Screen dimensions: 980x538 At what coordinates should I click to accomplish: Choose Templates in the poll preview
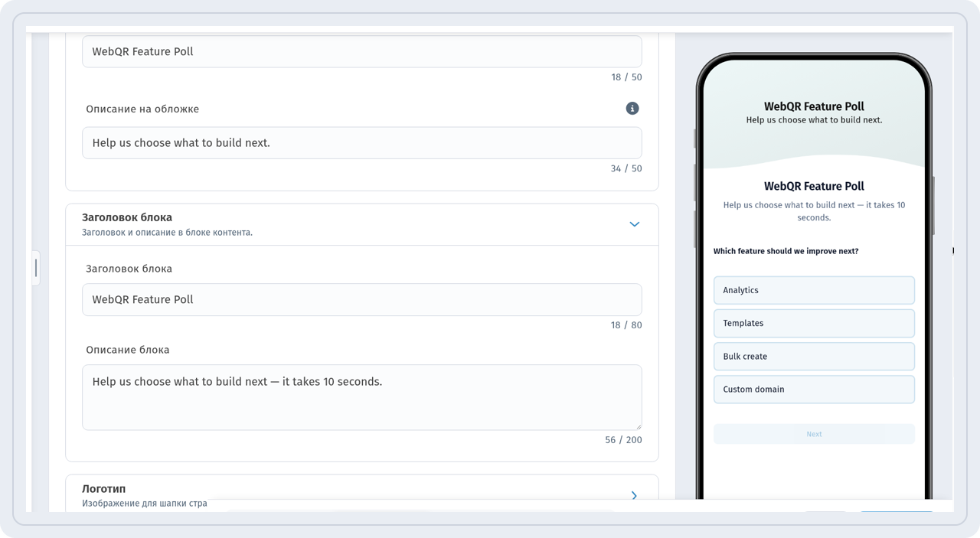pyautogui.click(x=814, y=323)
